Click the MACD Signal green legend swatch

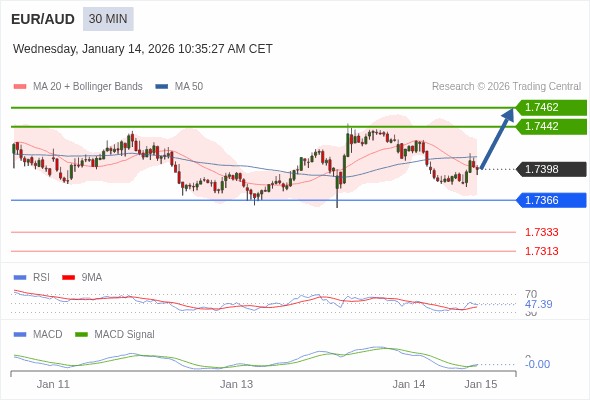81,335
